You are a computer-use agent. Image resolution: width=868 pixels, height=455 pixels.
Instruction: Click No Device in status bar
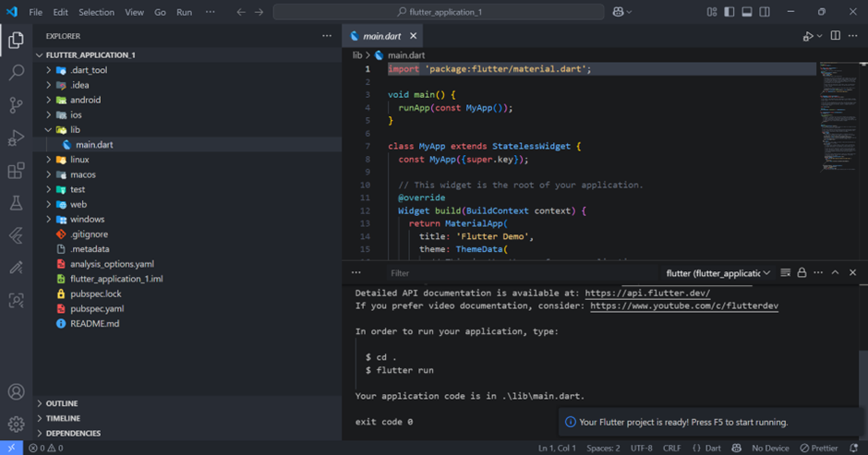tap(770, 449)
